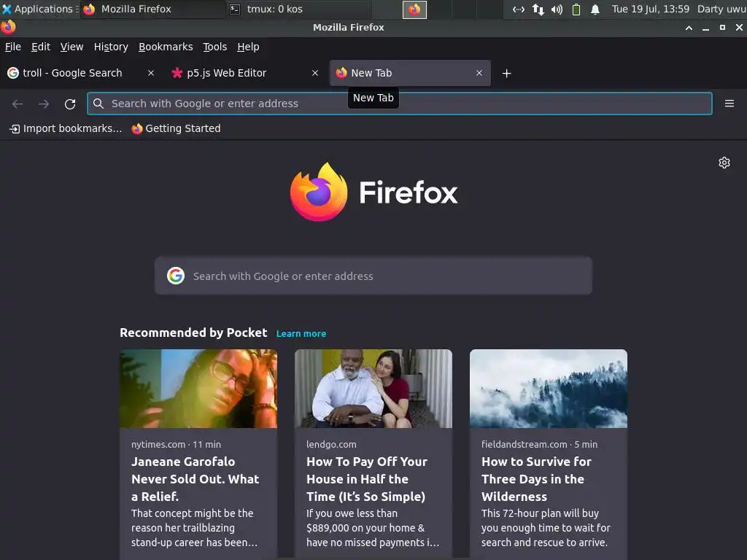Close the p5.js Web Editor tab
This screenshot has width=747, height=560.
315,73
